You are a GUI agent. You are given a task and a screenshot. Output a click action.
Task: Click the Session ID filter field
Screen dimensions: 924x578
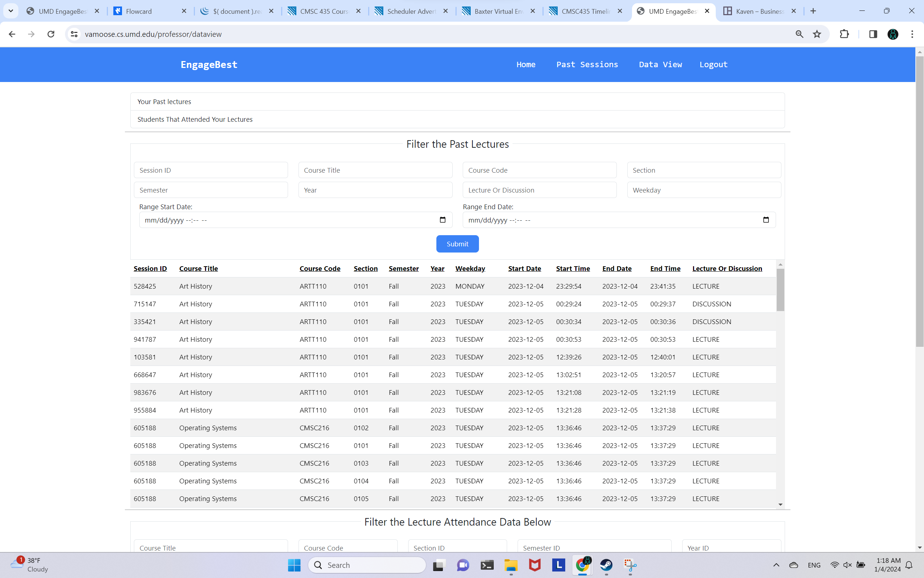click(211, 170)
